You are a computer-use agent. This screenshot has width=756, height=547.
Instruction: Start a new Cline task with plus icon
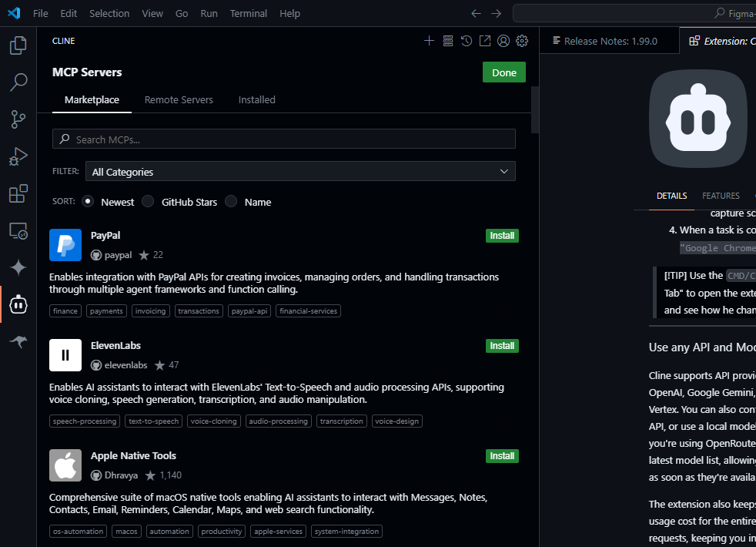pos(429,41)
